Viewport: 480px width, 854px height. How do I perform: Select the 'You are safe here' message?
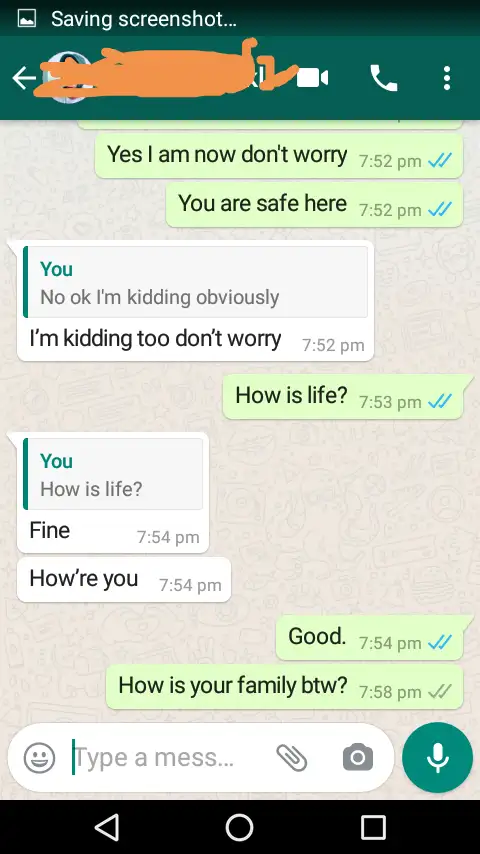click(x=314, y=205)
